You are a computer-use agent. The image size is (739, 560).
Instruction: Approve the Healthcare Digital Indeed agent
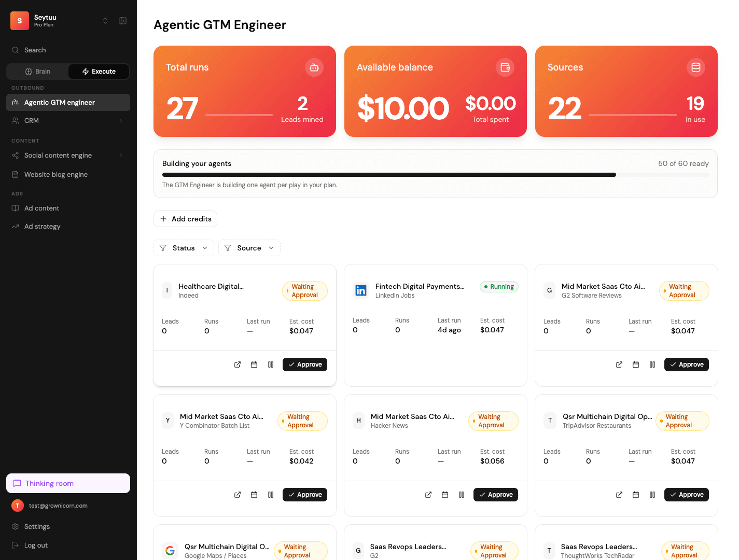pyautogui.click(x=305, y=365)
